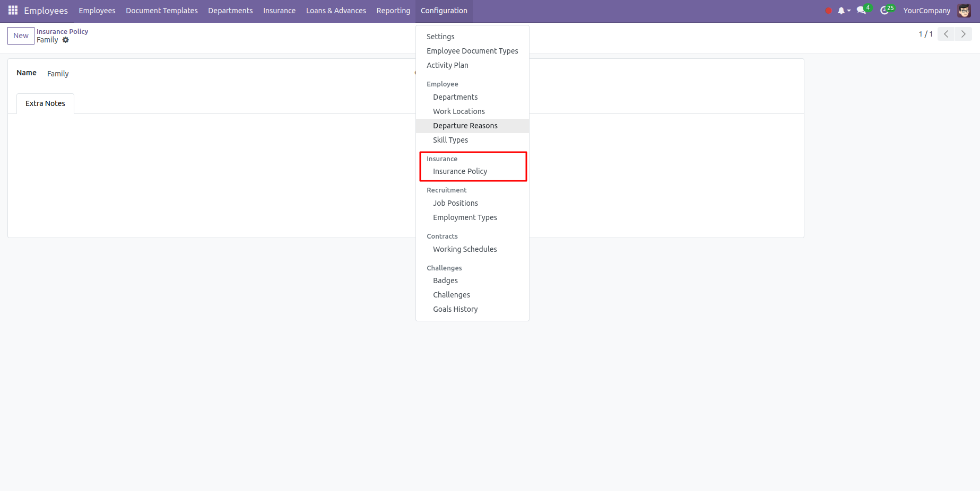Click the 1 / 1 pager counter
This screenshot has width=980, height=491.
pyautogui.click(x=925, y=34)
